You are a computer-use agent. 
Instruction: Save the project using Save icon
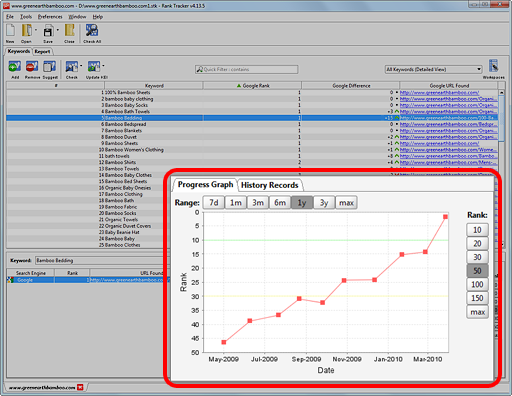tap(48, 32)
